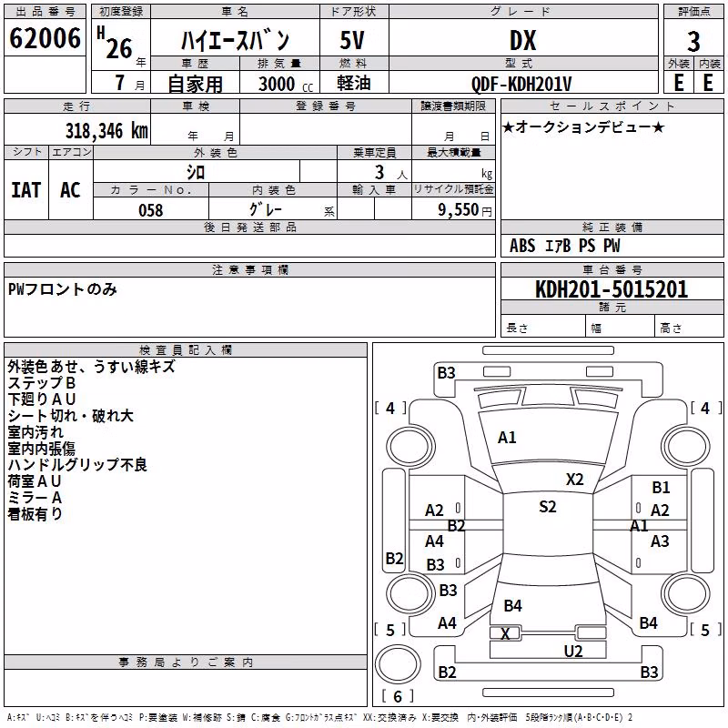Image resolution: width=728 pixels, height=728 pixels.
Task: Click the S2 rust mark on roof
Action: [x=548, y=507]
